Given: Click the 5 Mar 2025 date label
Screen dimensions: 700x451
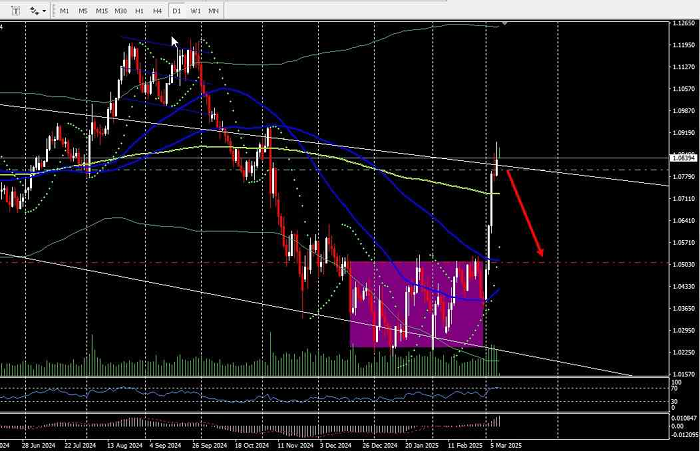Looking at the screenshot, I should (506, 446).
